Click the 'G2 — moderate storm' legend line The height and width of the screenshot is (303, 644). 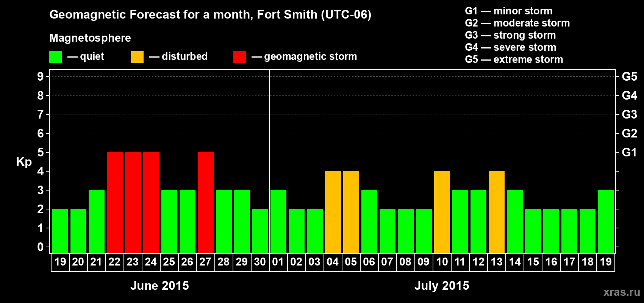[517, 23]
